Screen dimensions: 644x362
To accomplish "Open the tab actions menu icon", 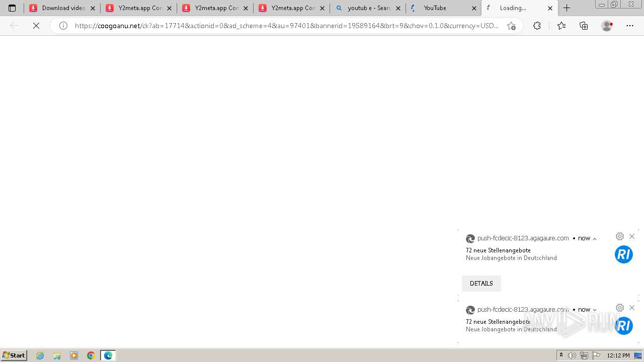I will [12, 8].
